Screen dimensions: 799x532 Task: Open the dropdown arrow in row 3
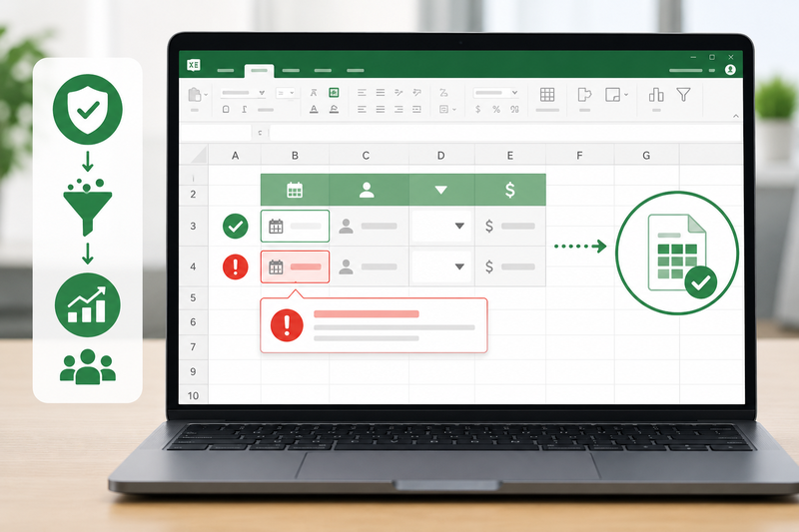pyautogui.click(x=459, y=226)
